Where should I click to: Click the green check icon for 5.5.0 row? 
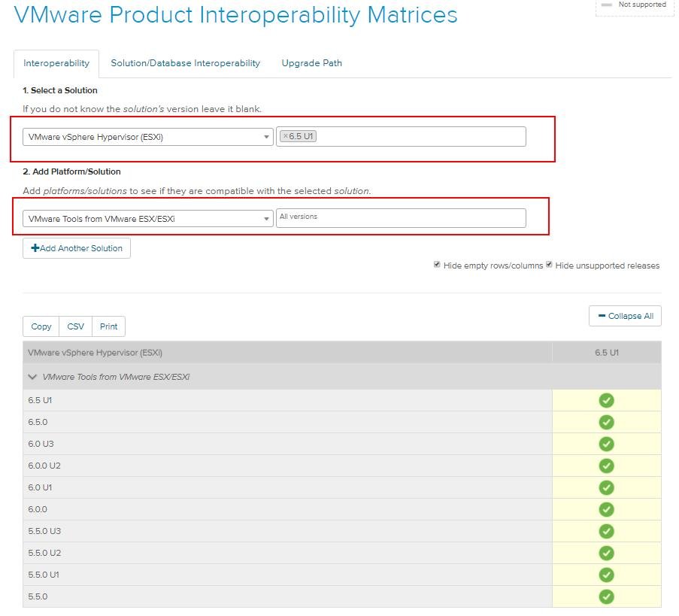[x=606, y=596]
